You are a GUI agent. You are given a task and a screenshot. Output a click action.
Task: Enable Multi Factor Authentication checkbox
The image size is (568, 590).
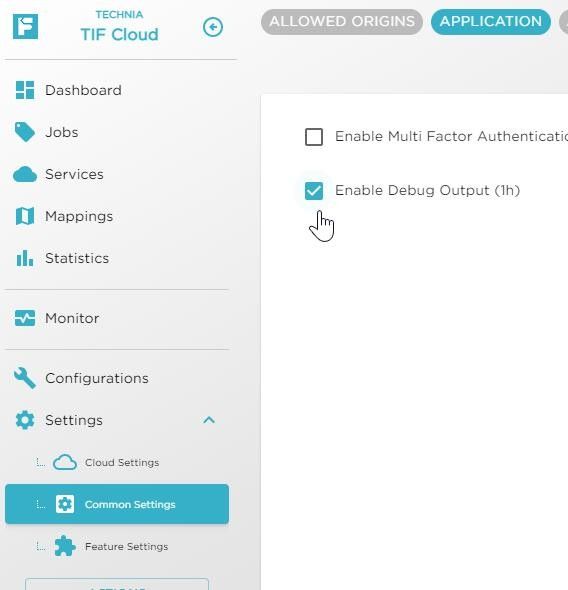(x=314, y=137)
